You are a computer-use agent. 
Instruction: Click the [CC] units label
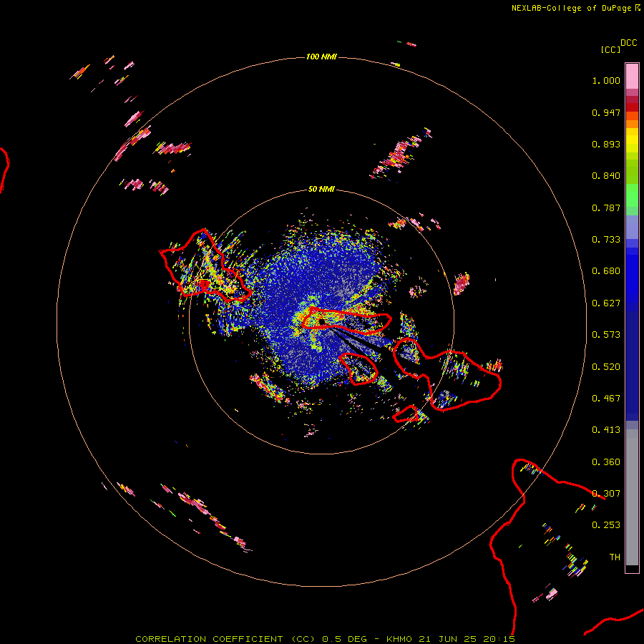click(x=610, y=49)
